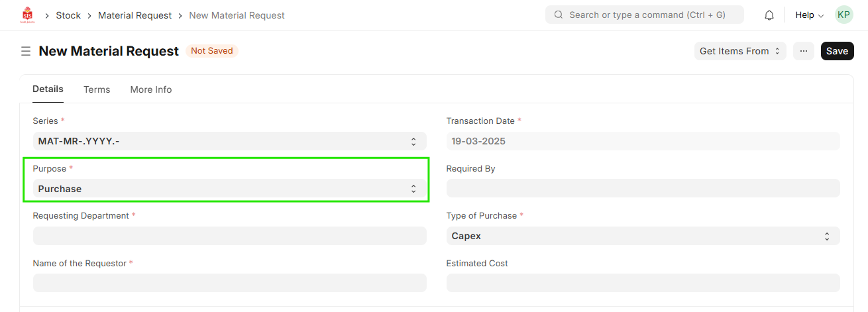Switch to the Terms tab
This screenshot has width=868, height=312.
pyautogui.click(x=97, y=89)
